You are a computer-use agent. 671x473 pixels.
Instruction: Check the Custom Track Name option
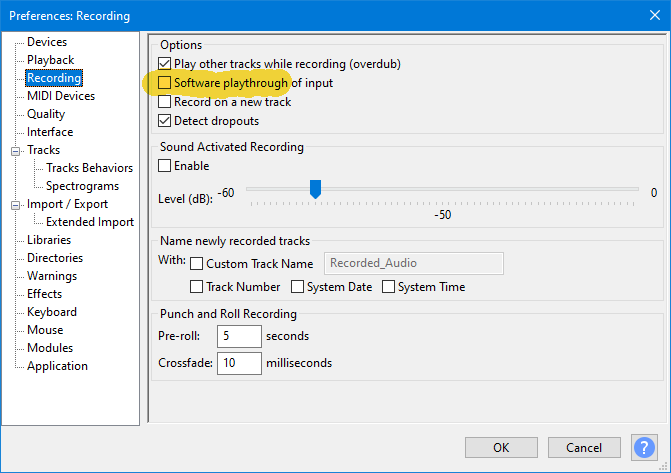pos(197,264)
